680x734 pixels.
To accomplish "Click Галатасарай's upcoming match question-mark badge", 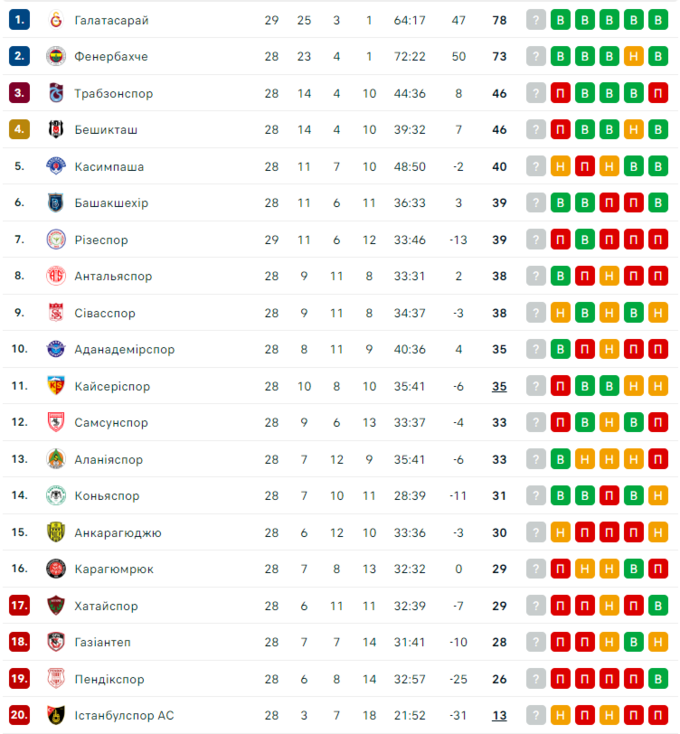I will [x=537, y=20].
